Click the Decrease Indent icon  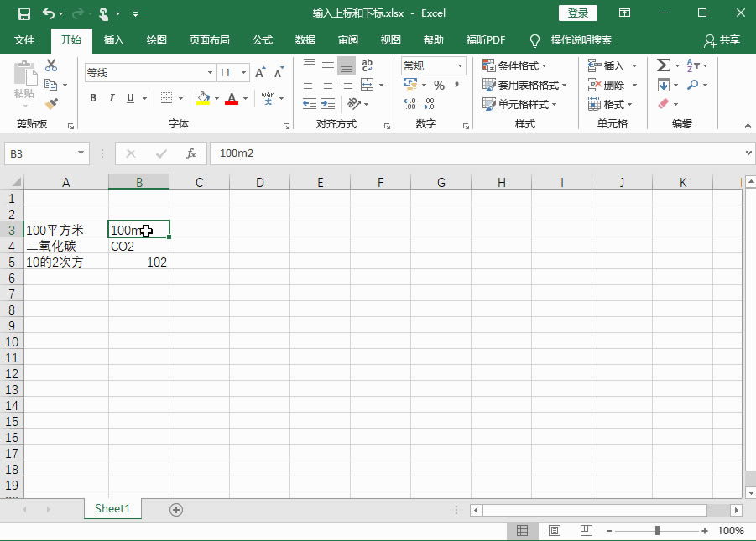pyautogui.click(x=310, y=103)
